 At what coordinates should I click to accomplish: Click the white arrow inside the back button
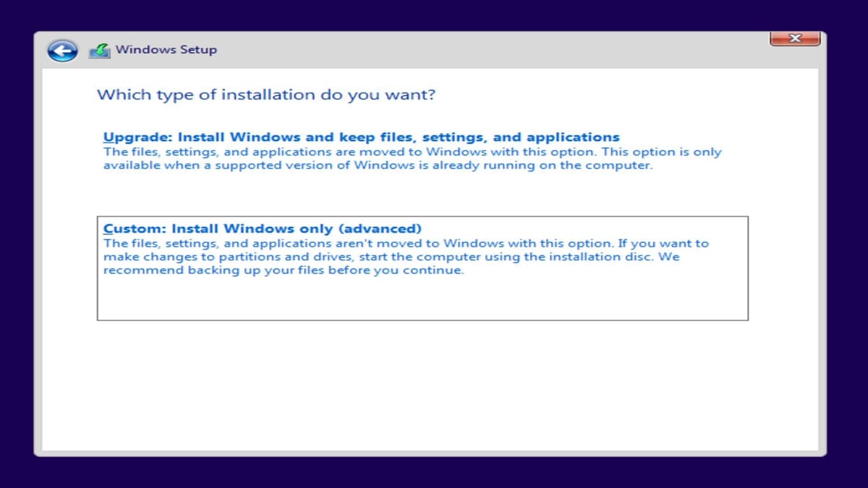[61, 50]
